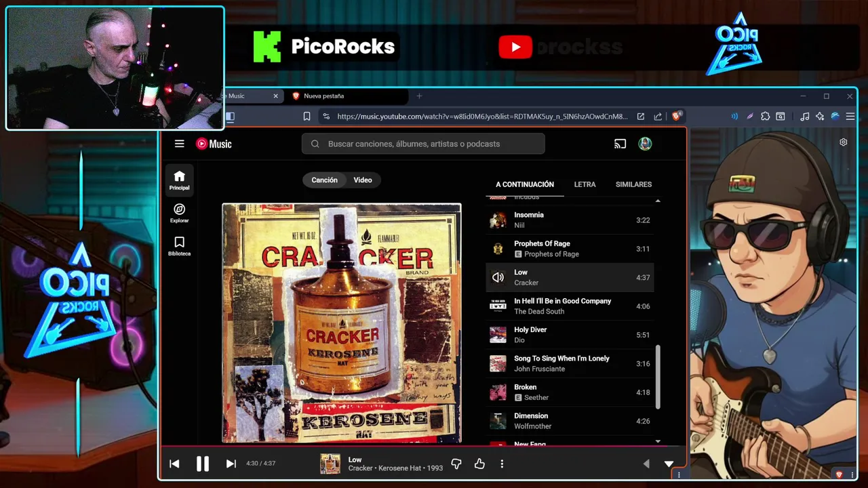
Task: Skip to previous track
Action: click(x=174, y=464)
